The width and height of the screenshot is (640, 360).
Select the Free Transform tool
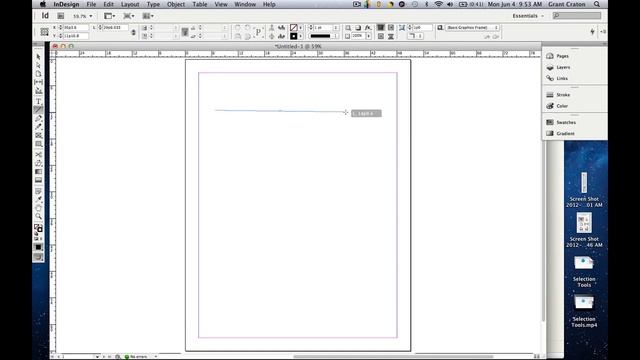(38, 163)
